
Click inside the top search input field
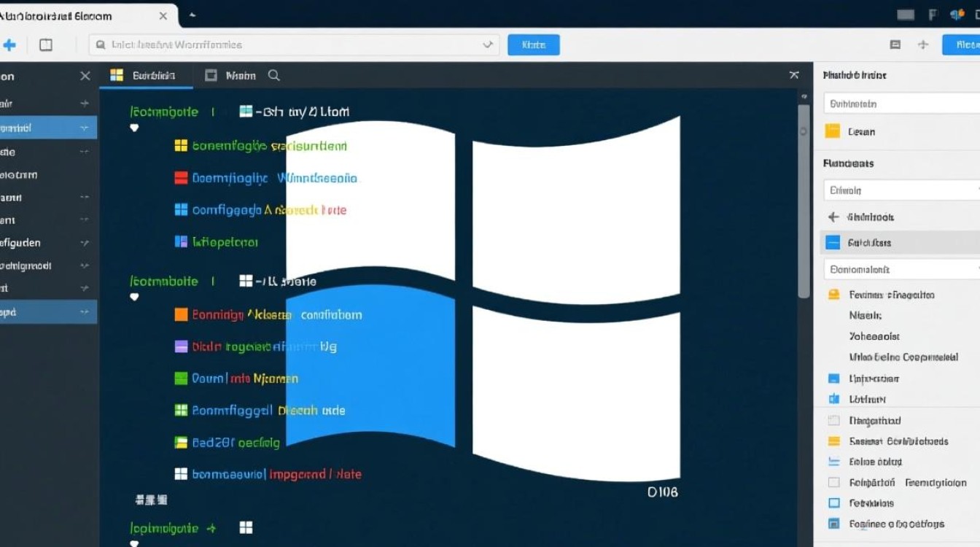(292, 44)
